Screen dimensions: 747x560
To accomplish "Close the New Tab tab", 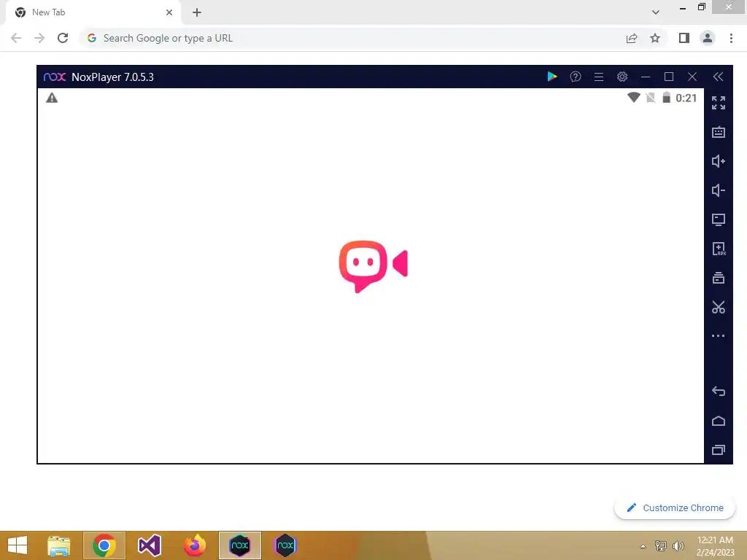I will point(169,12).
